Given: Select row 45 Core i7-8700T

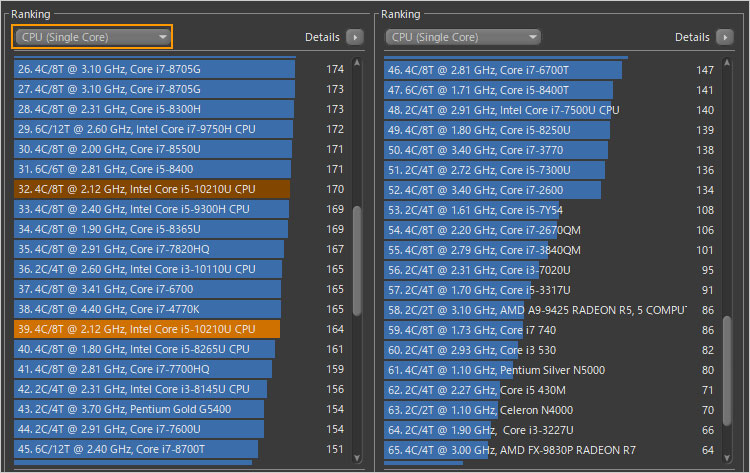Looking at the screenshot, I should click(x=179, y=450).
